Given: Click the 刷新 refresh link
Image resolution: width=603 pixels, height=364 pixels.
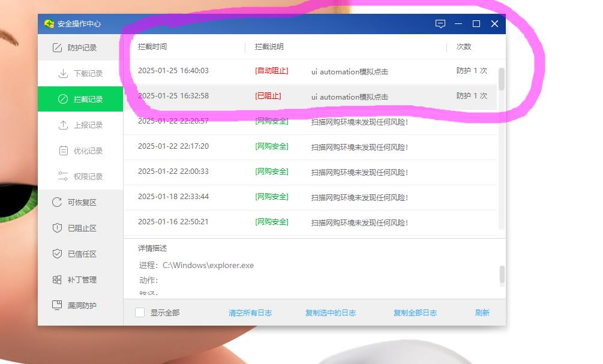Looking at the screenshot, I should click(483, 312).
